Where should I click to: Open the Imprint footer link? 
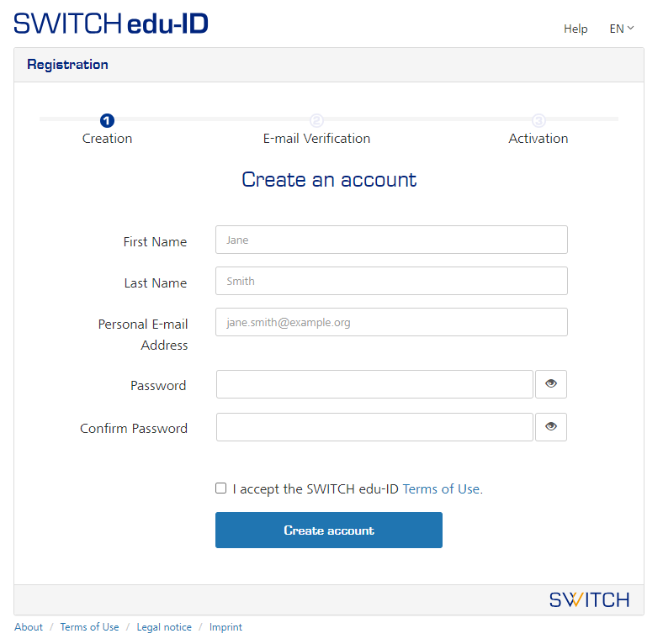tap(225, 627)
